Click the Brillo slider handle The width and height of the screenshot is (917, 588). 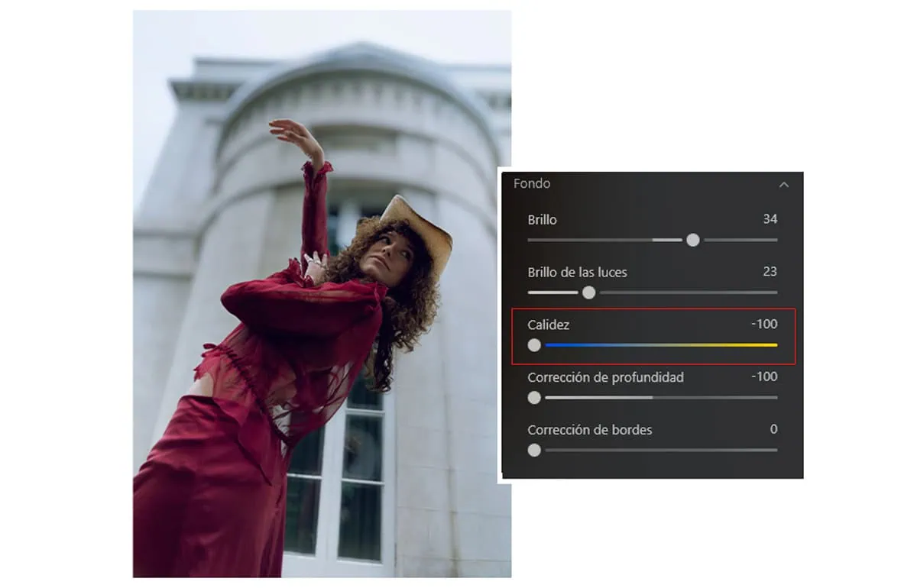tap(693, 240)
